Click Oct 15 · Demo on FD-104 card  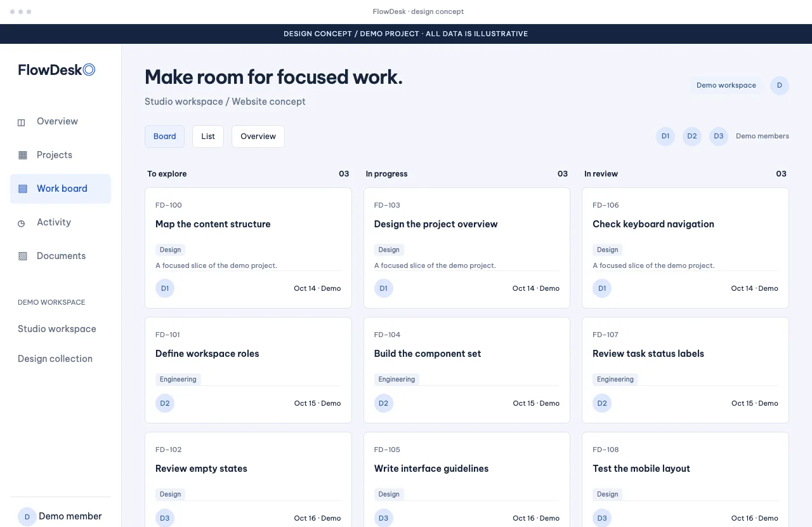pos(536,403)
